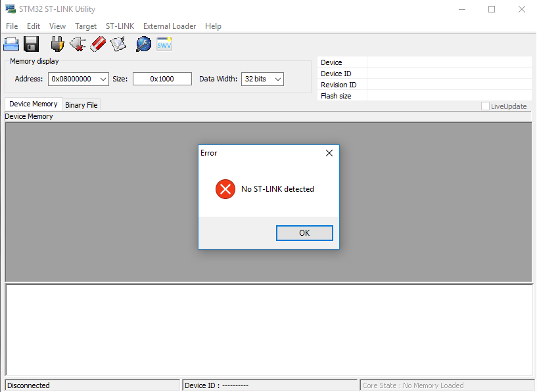Expand the Address dropdown
Screen dimensions: 537x392
click(x=103, y=79)
